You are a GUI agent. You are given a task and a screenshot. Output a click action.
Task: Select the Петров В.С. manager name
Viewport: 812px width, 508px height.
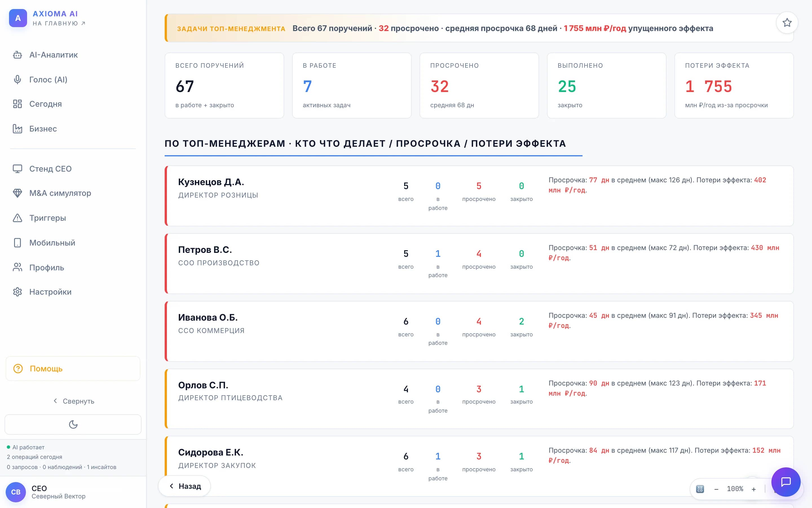[x=205, y=250]
